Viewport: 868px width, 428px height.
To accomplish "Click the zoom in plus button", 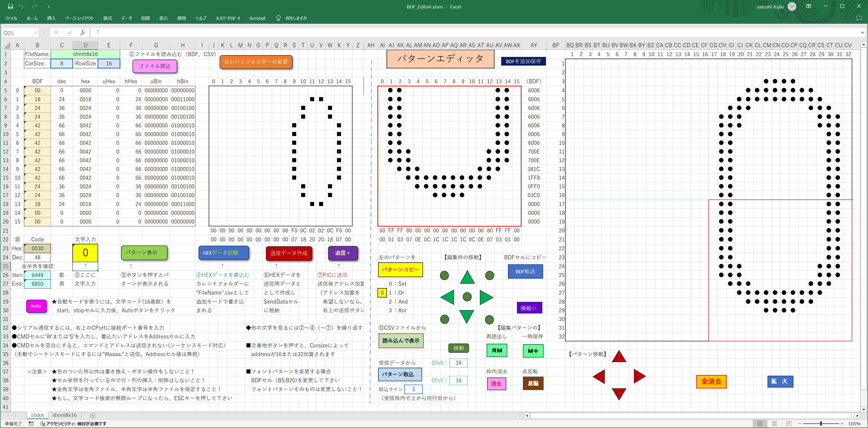I will [x=842, y=424].
